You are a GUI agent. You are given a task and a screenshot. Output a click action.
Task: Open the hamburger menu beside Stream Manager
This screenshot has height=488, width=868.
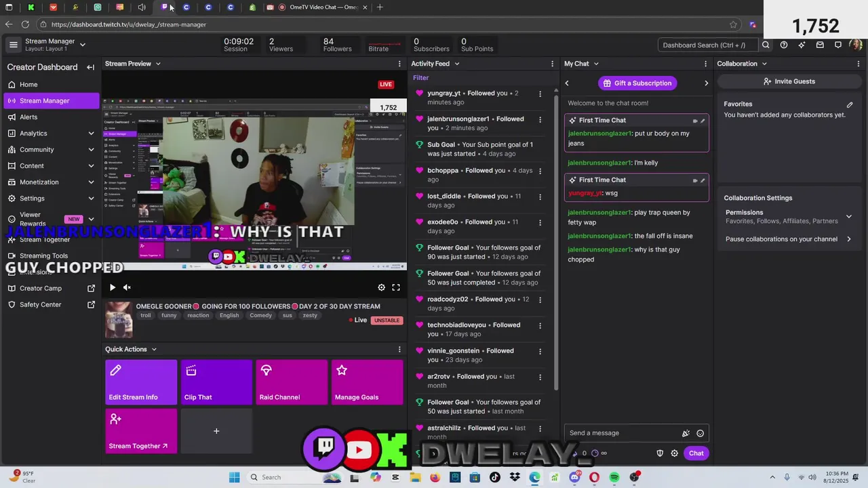[13, 45]
